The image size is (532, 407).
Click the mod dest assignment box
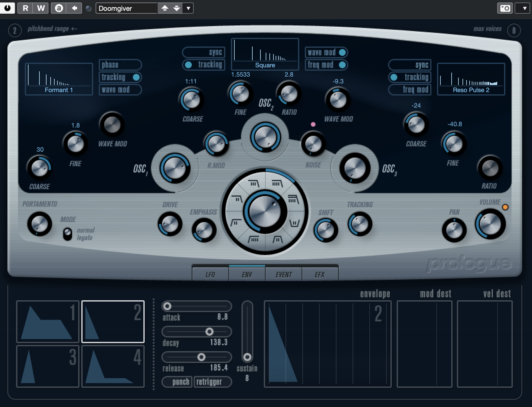pos(424,344)
